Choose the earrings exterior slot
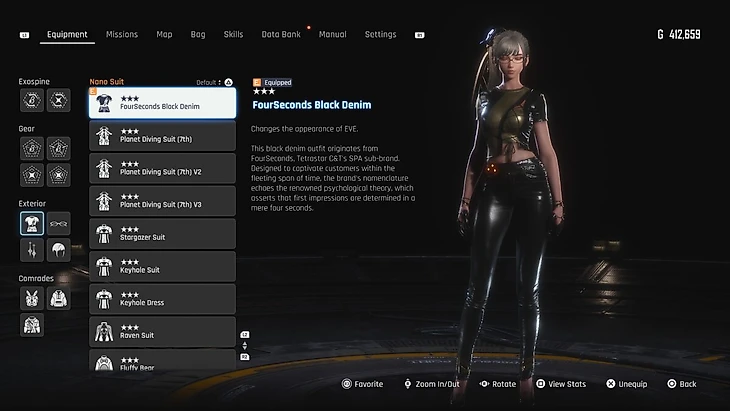The height and width of the screenshot is (411, 730). click(32, 250)
